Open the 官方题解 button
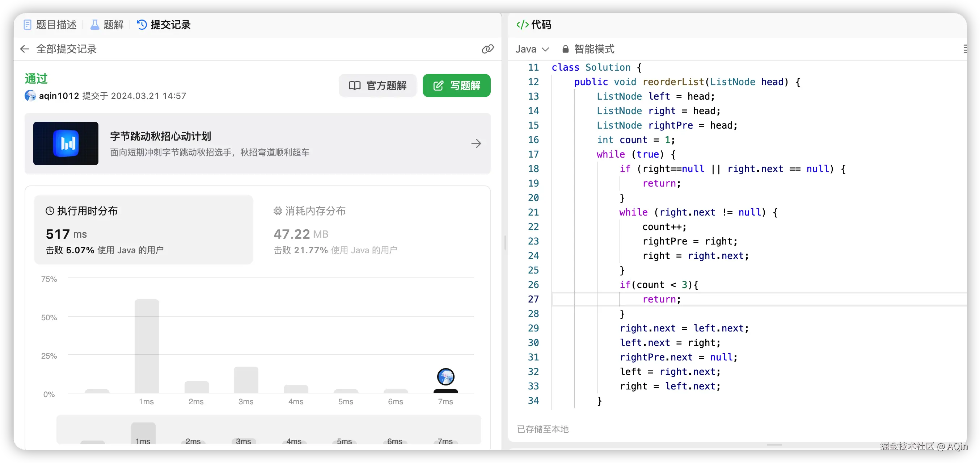The height and width of the screenshot is (463, 980). pyautogui.click(x=377, y=85)
